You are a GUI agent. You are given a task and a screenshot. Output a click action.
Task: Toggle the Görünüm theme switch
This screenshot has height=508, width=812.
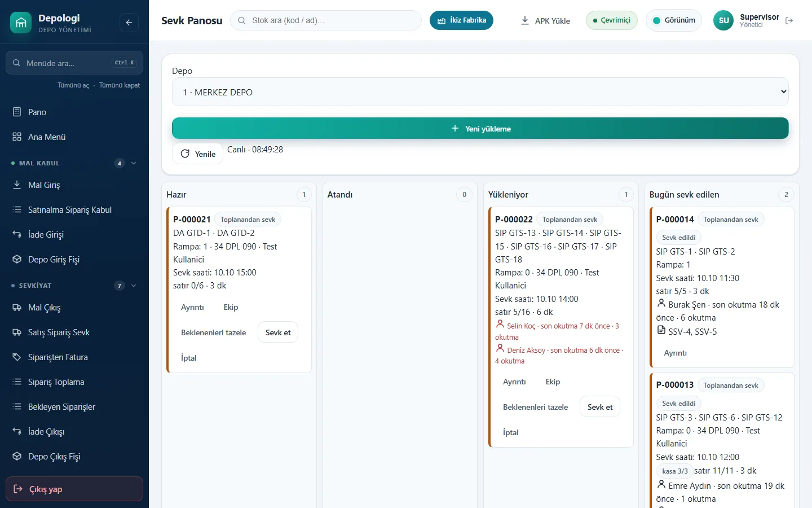tap(674, 20)
